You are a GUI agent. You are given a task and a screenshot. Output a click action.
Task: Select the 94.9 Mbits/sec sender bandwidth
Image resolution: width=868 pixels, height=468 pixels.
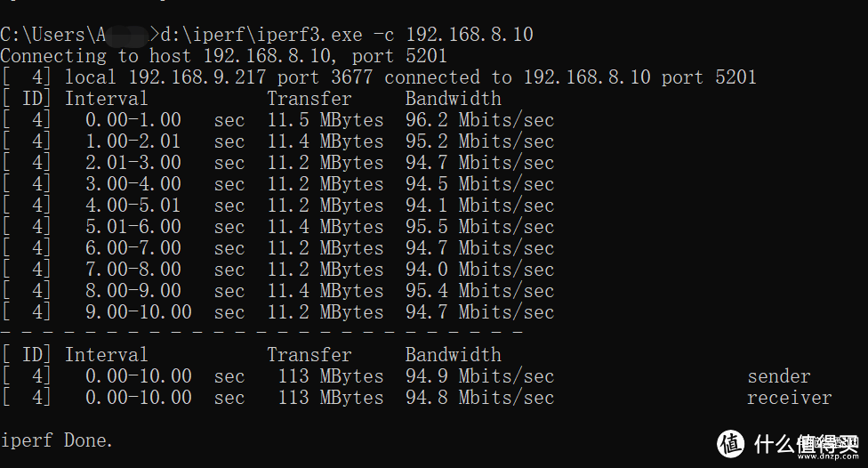coord(479,376)
